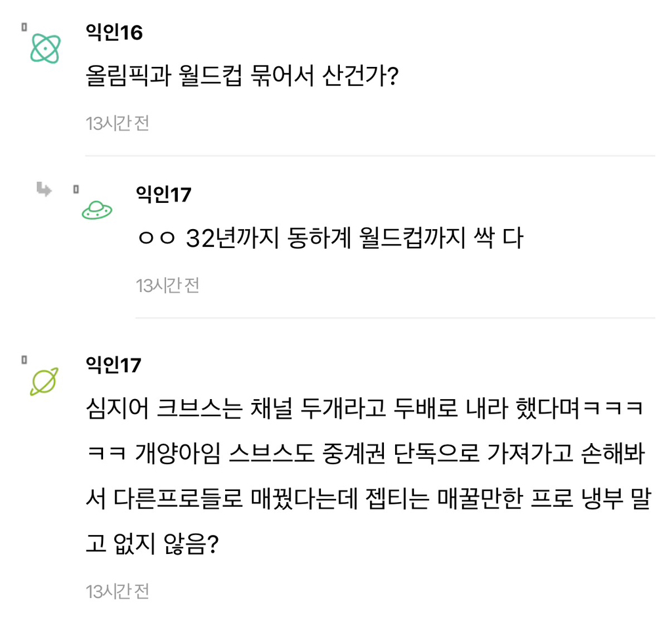Click the small gray marker beside the UFO avatar

(75, 190)
